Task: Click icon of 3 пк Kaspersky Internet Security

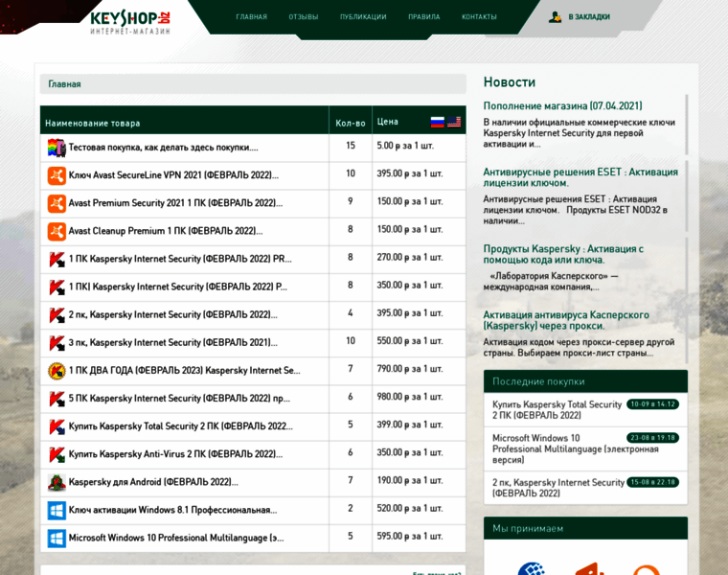Action: [57, 343]
